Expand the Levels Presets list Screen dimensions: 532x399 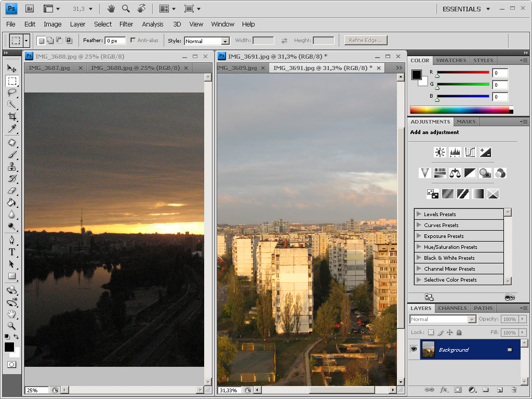coord(419,214)
